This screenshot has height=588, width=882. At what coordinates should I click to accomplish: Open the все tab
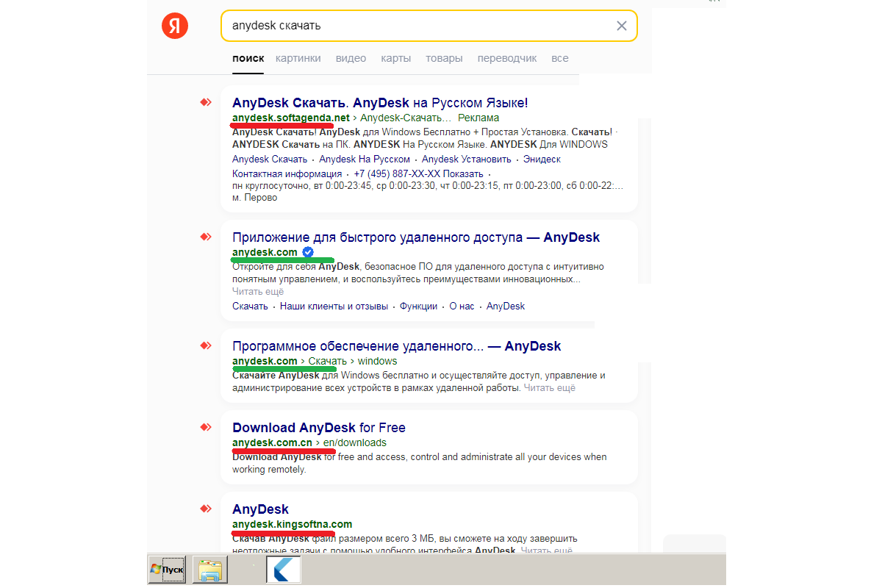560,58
